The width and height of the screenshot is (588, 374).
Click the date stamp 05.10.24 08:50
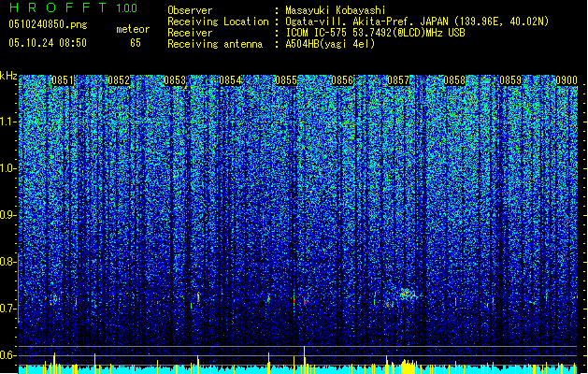(48, 43)
